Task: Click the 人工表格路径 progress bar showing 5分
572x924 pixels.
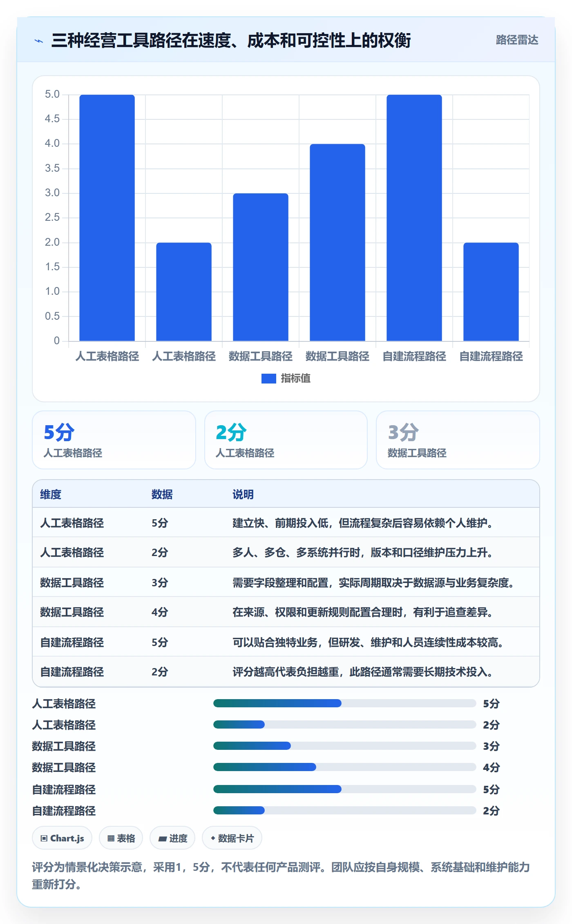Action: point(345,703)
